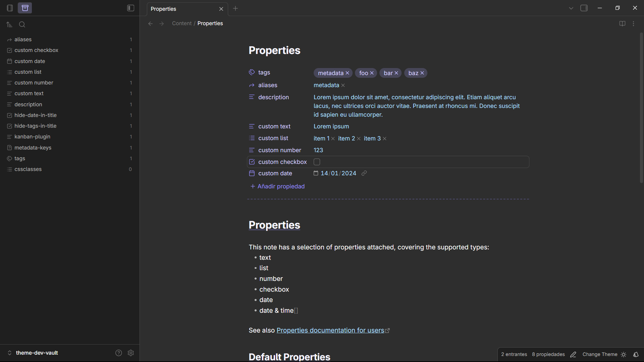Select hide-date-in-title in the sidebar

[69, 115]
